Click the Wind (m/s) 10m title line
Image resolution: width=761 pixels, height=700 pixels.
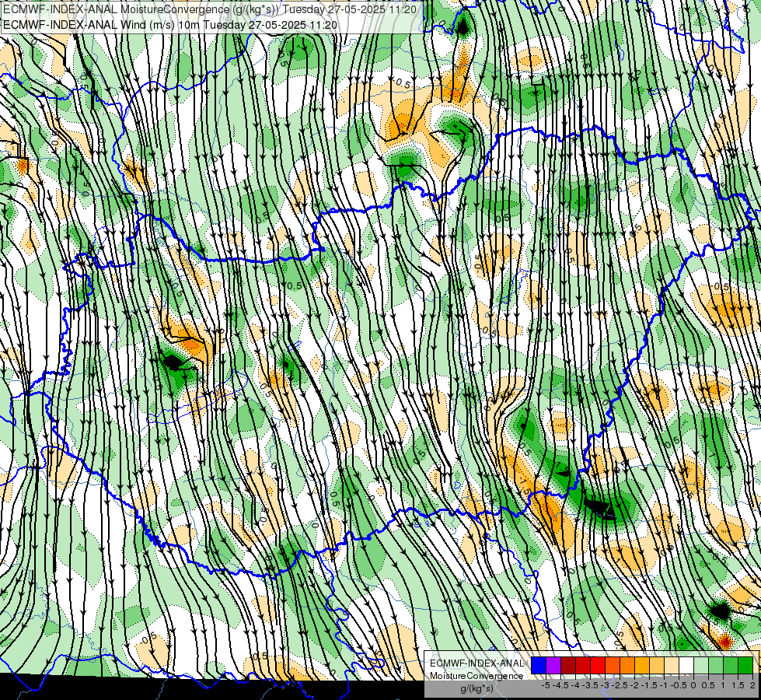coord(170,25)
